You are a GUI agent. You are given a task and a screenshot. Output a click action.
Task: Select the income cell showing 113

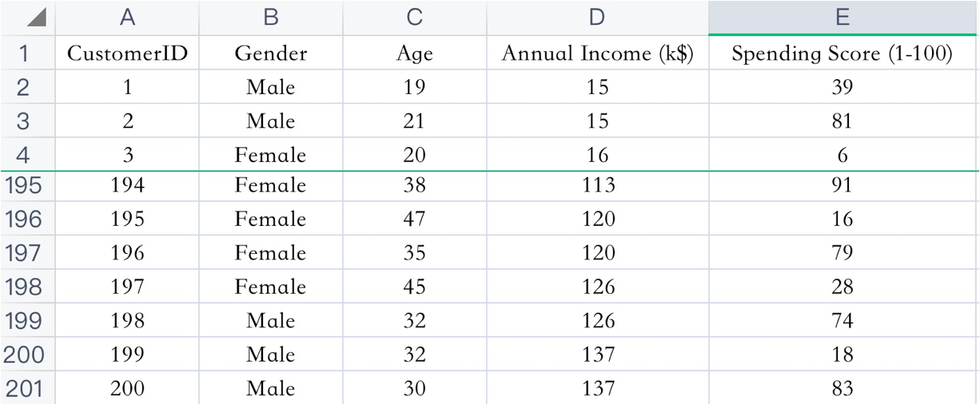pos(597,185)
